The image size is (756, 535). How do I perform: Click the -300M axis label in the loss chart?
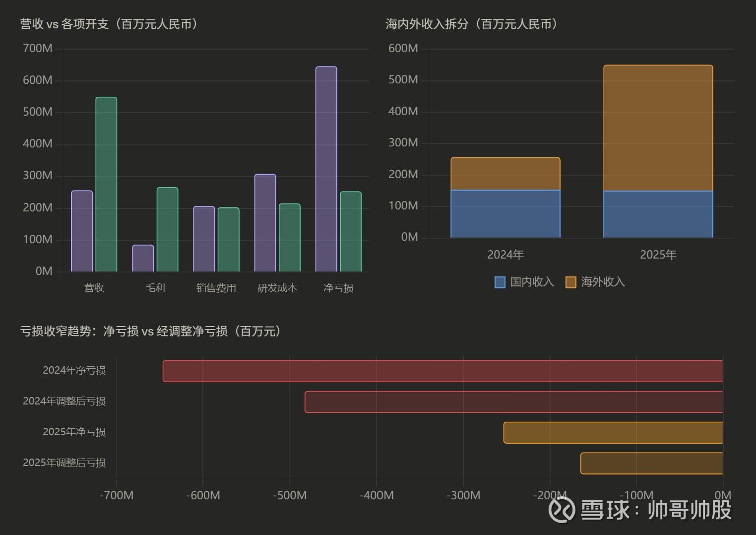463,495
